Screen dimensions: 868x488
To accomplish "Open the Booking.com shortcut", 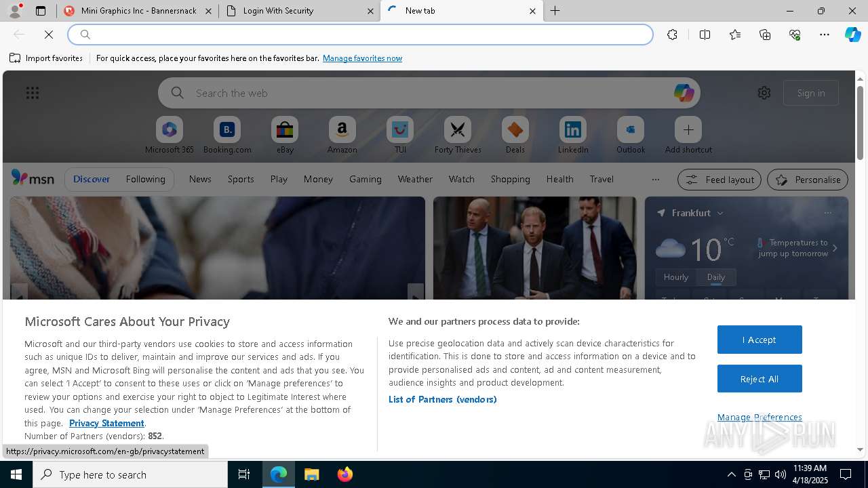I will [x=227, y=136].
